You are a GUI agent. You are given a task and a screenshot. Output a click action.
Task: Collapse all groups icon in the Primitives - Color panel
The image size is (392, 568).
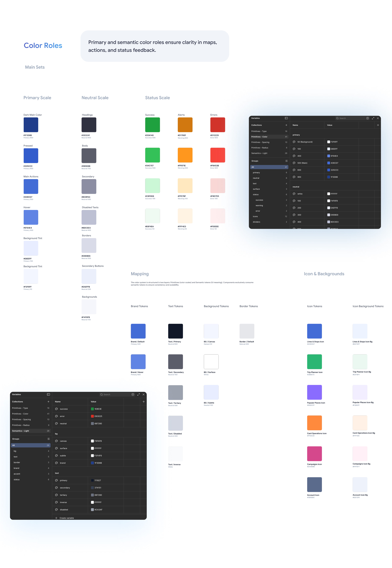point(286,161)
